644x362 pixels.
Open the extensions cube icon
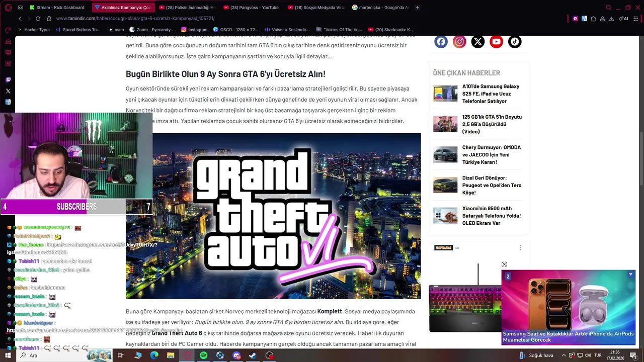click(x=593, y=19)
